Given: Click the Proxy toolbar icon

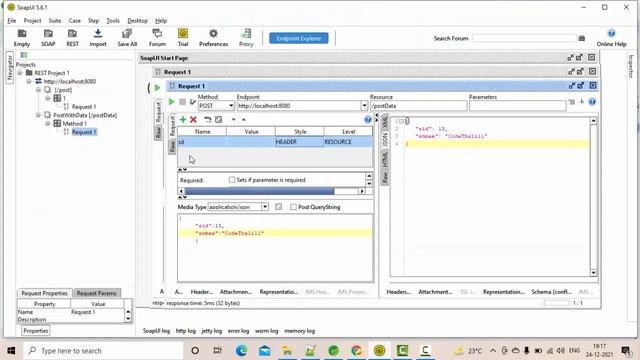Looking at the screenshot, I should (246, 38).
